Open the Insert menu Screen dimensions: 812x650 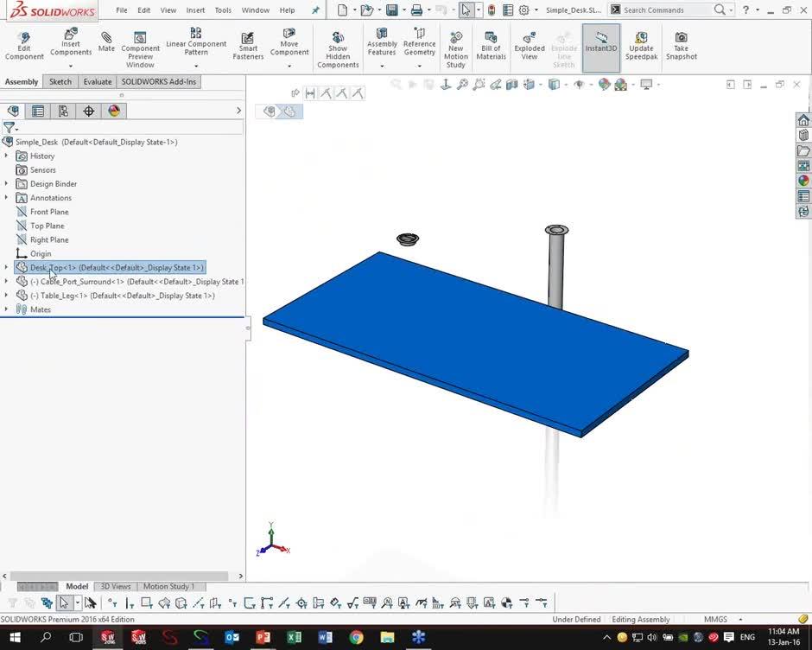click(195, 10)
